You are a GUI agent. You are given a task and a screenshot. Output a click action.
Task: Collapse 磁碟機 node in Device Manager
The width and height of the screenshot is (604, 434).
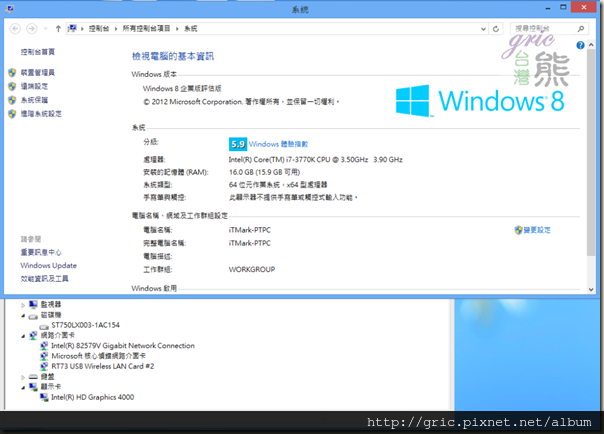point(23,315)
